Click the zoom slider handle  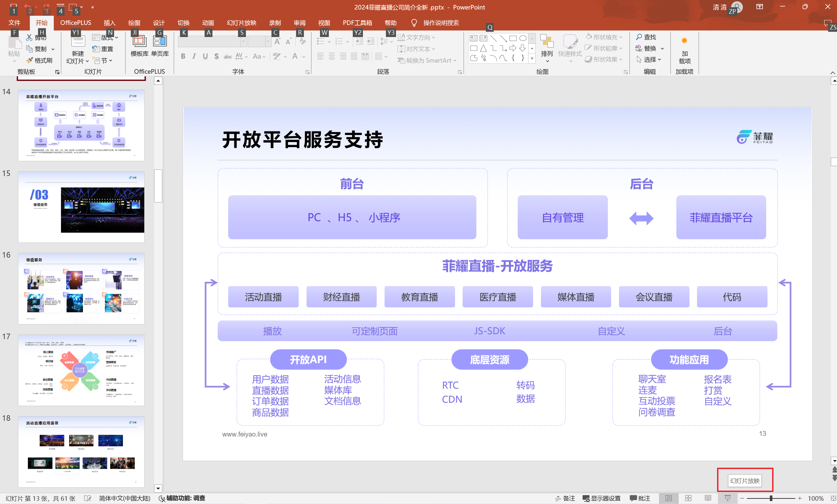pyautogui.click(x=771, y=498)
